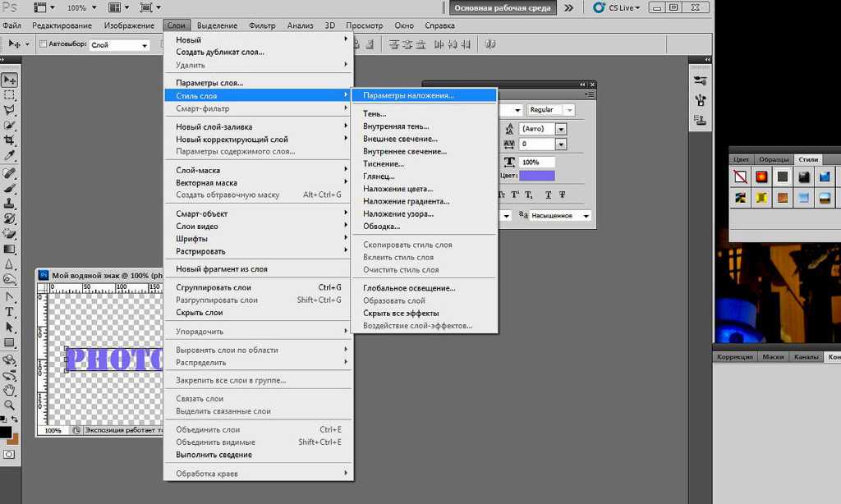Viewport: 841px width, 504px height.
Task: Click the no-style swatch in Styles panel
Action: tap(740, 176)
